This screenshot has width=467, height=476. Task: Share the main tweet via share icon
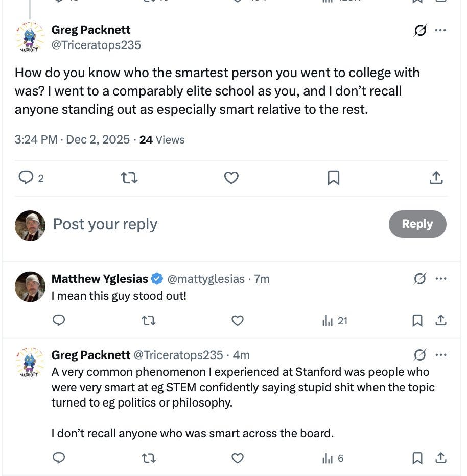tap(435, 178)
